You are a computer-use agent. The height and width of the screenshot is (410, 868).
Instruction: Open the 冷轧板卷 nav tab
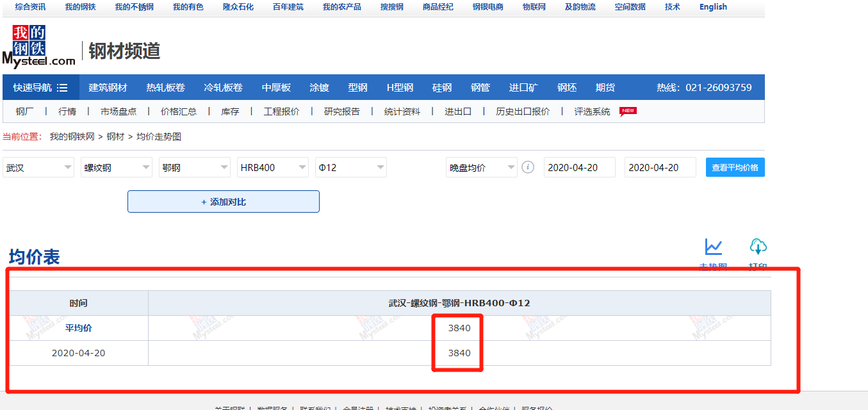coord(223,87)
